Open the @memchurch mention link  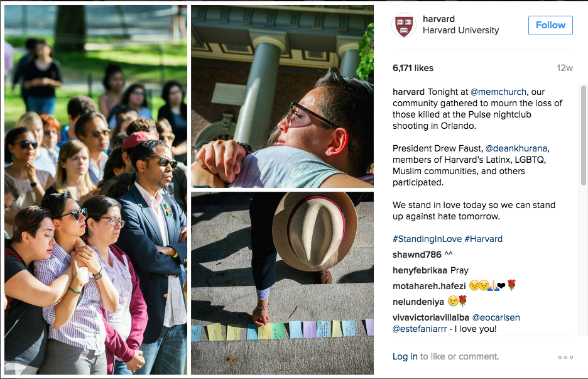point(498,92)
